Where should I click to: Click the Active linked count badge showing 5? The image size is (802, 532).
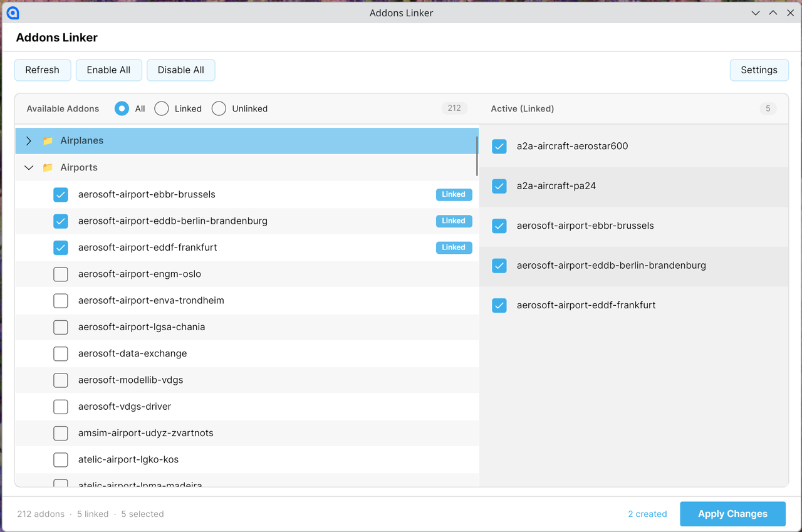click(x=768, y=108)
